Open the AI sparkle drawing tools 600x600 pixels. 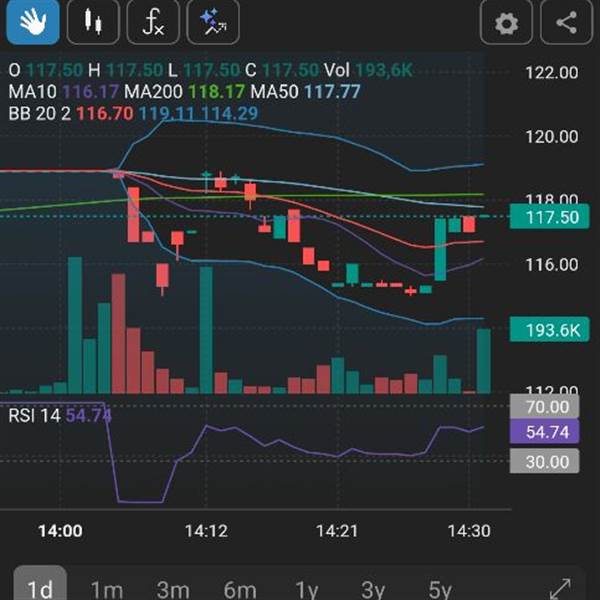pyautogui.click(x=213, y=22)
